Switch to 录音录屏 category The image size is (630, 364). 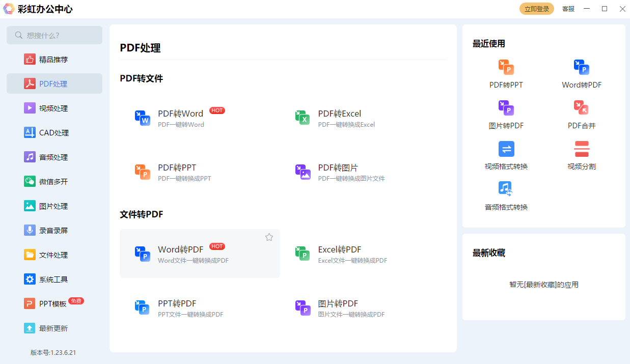(54, 230)
